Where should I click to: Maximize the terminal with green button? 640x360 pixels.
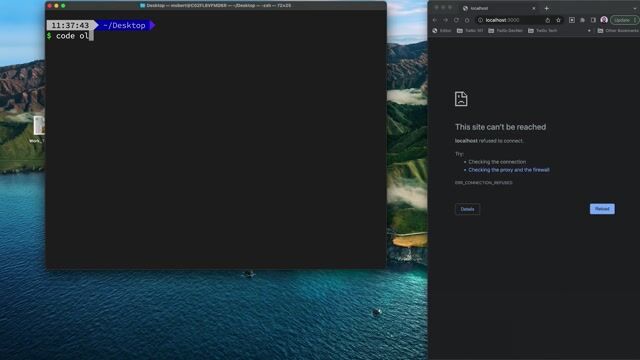[63, 6]
